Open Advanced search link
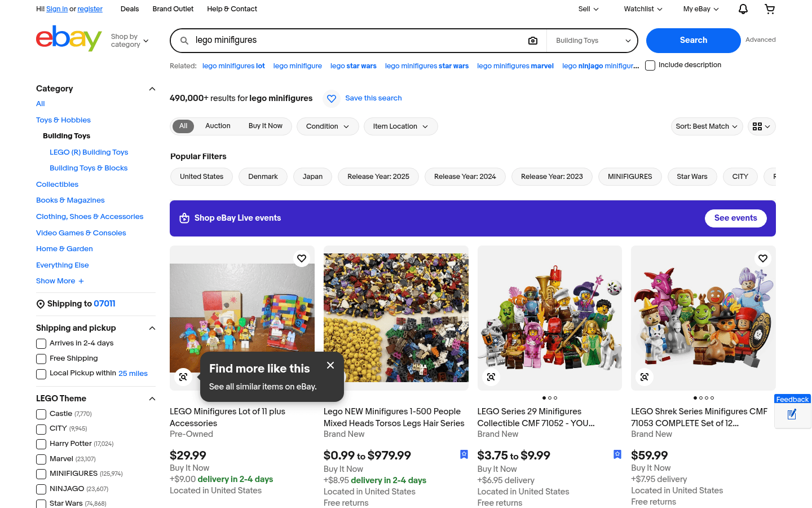 click(760, 40)
